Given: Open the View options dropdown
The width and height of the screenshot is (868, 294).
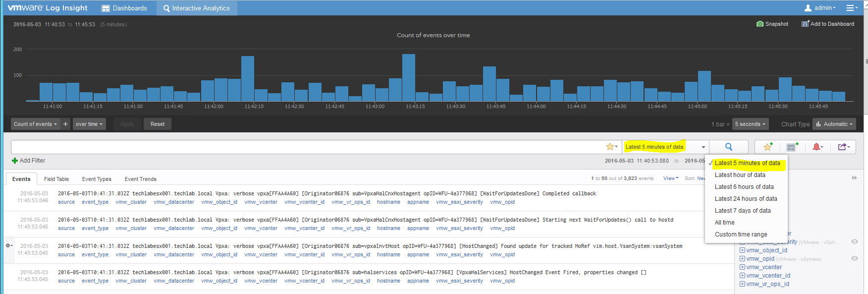Looking at the screenshot, I should point(671,178).
